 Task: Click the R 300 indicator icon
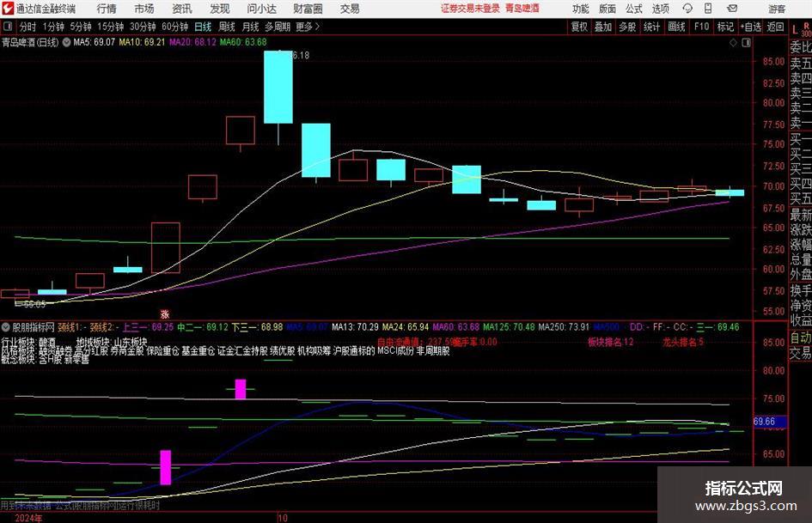click(x=806, y=29)
